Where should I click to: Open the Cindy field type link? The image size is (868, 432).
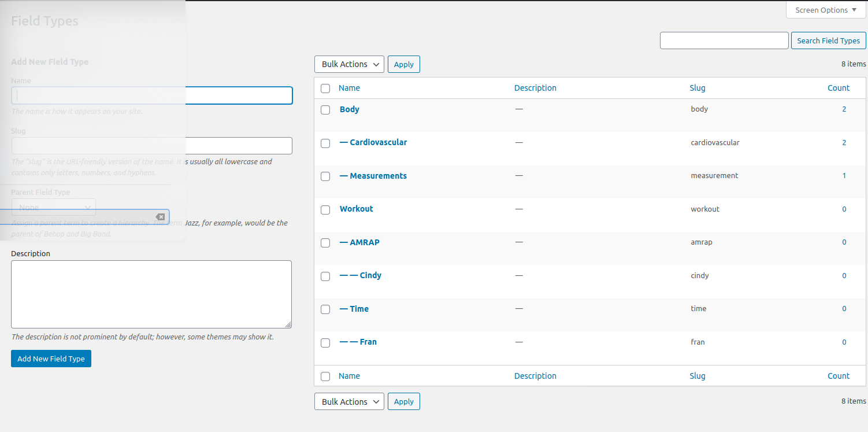tap(370, 275)
